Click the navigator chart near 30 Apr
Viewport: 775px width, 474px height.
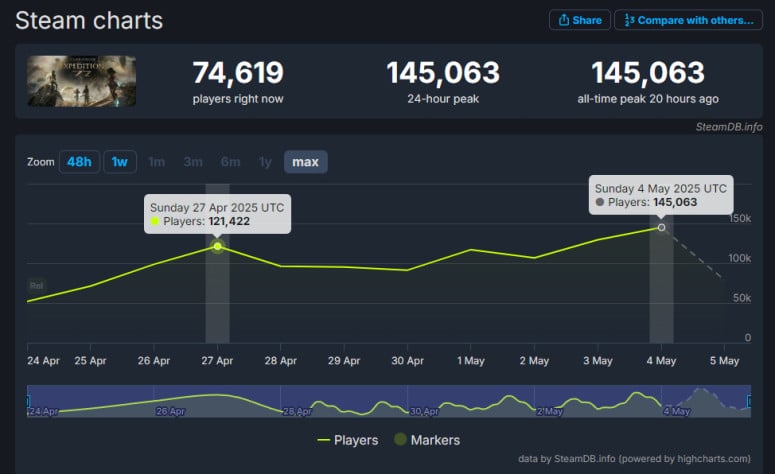(424, 411)
